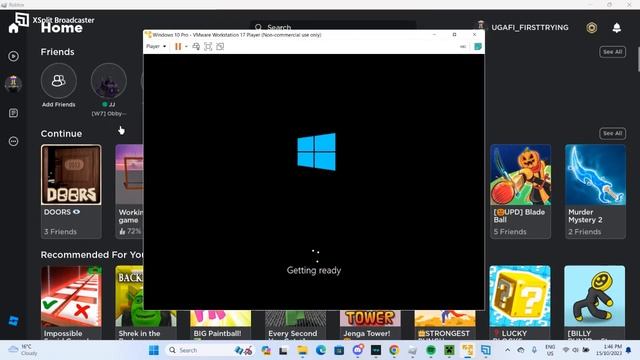Click Send Ctrl+Alt+Del icon in VMware
640x360 pixels.
[196, 47]
